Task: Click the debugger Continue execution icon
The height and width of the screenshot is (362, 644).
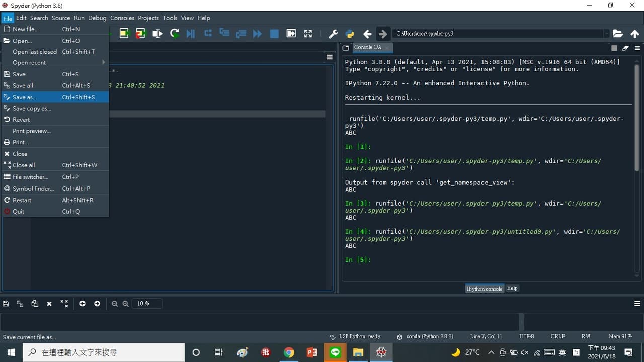Action: pos(258,34)
